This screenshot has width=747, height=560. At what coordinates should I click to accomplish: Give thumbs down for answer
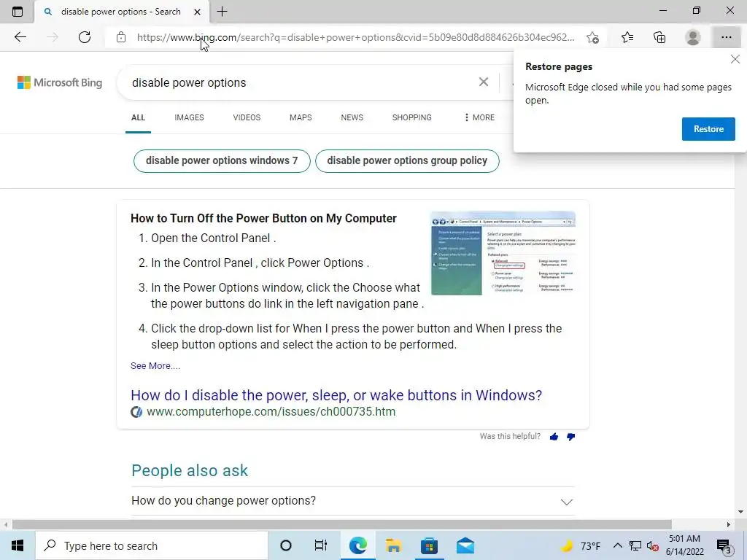[570, 437]
